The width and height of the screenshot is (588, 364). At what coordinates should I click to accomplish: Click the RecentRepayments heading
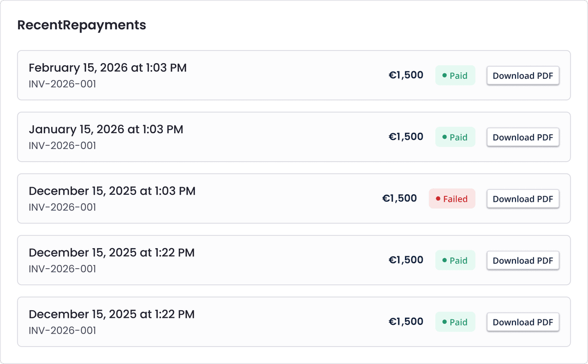[82, 25]
